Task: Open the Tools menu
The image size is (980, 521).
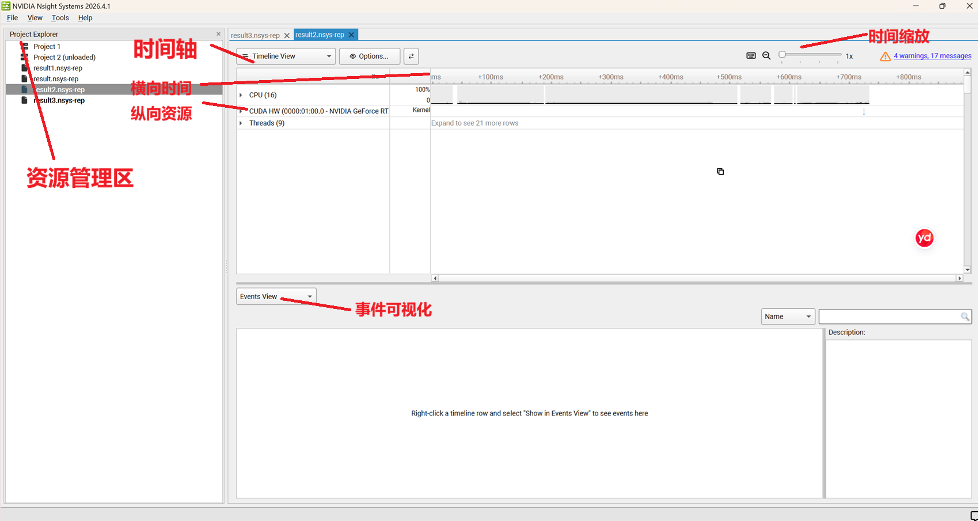Action: [x=60, y=18]
